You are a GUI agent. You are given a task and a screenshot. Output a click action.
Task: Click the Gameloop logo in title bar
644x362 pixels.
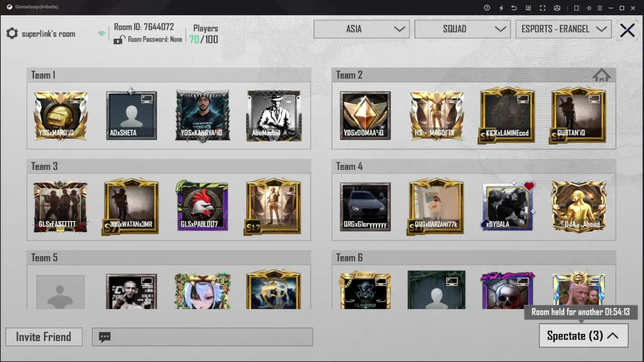click(10, 7)
